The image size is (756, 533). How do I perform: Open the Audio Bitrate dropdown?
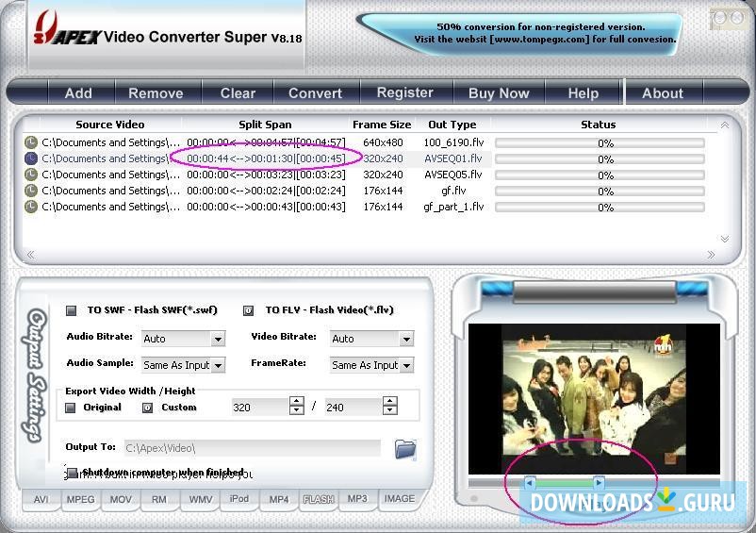point(218,339)
